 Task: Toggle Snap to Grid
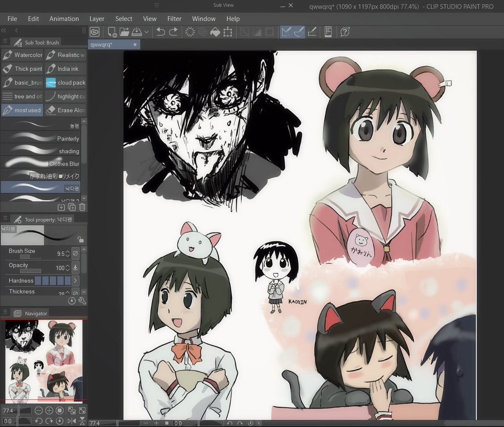click(312, 32)
